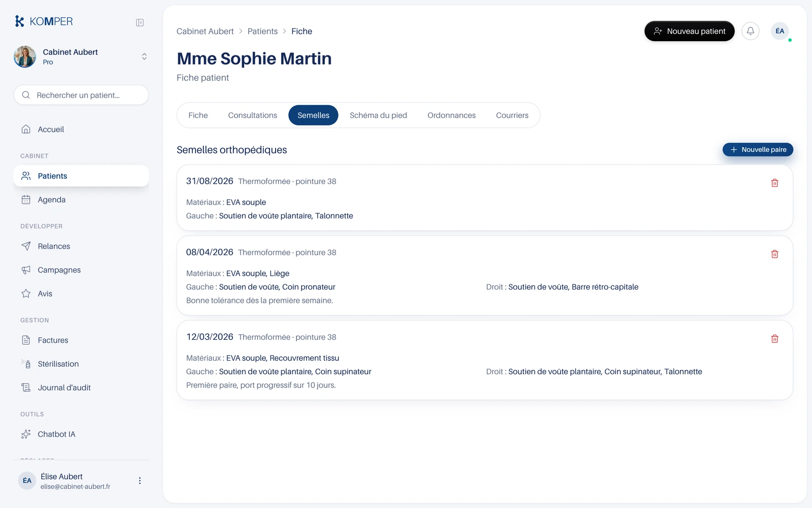Image resolution: width=812 pixels, height=508 pixels.
Task: Open Avis reviews page
Action: click(81, 294)
